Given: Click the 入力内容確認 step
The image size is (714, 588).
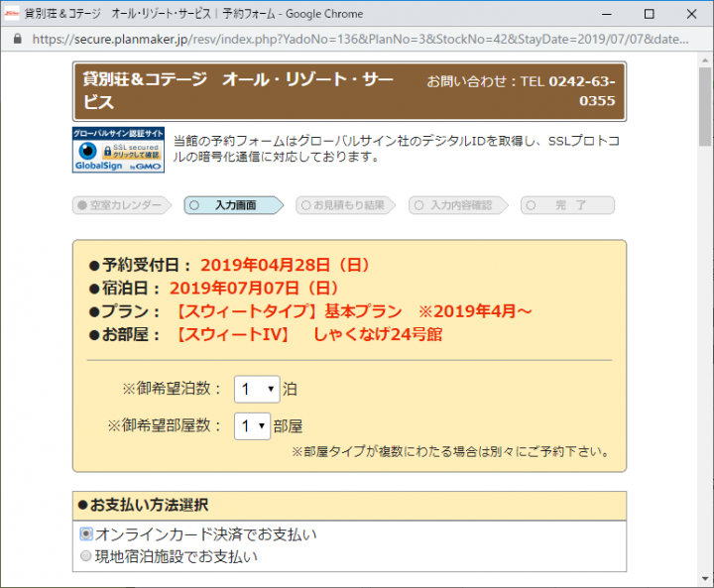Looking at the screenshot, I should (457, 205).
